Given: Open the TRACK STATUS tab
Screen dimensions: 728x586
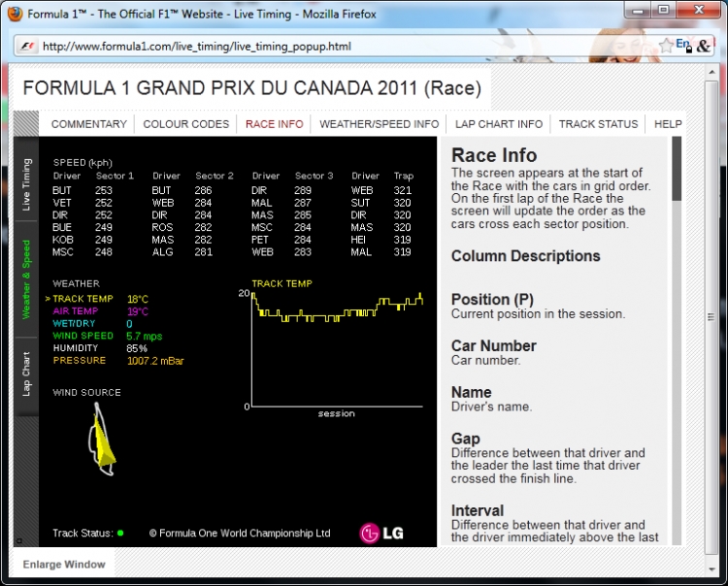Looking at the screenshot, I should tap(599, 124).
